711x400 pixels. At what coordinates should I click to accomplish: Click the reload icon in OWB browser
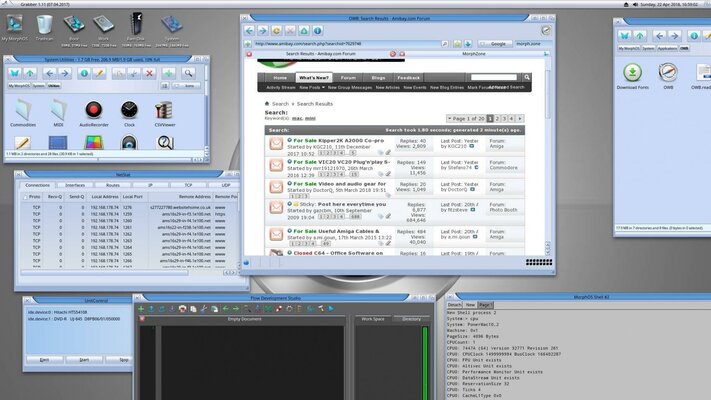[x=277, y=31]
